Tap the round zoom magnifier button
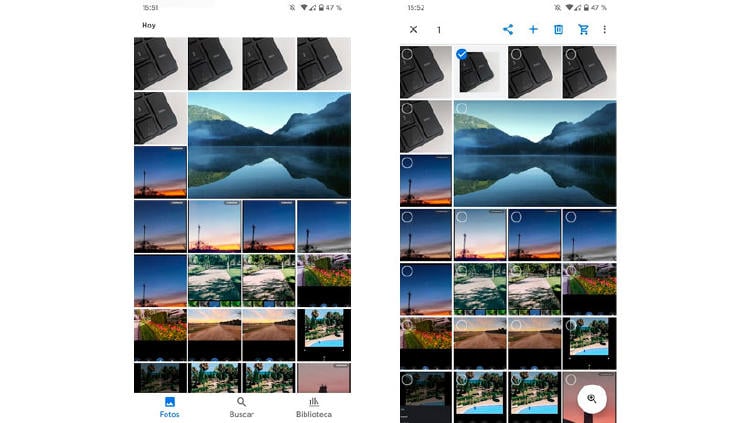This screenshot has height=423, width=750. pos(591,399)
